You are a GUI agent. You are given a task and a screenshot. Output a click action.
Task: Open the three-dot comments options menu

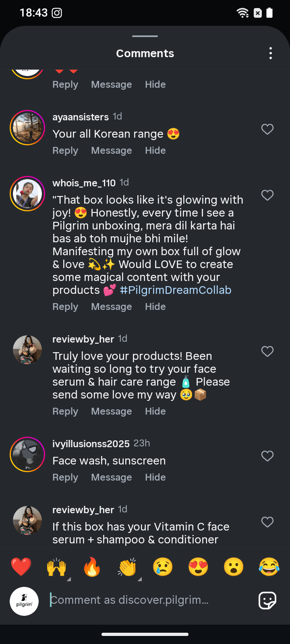coord(271,53)
